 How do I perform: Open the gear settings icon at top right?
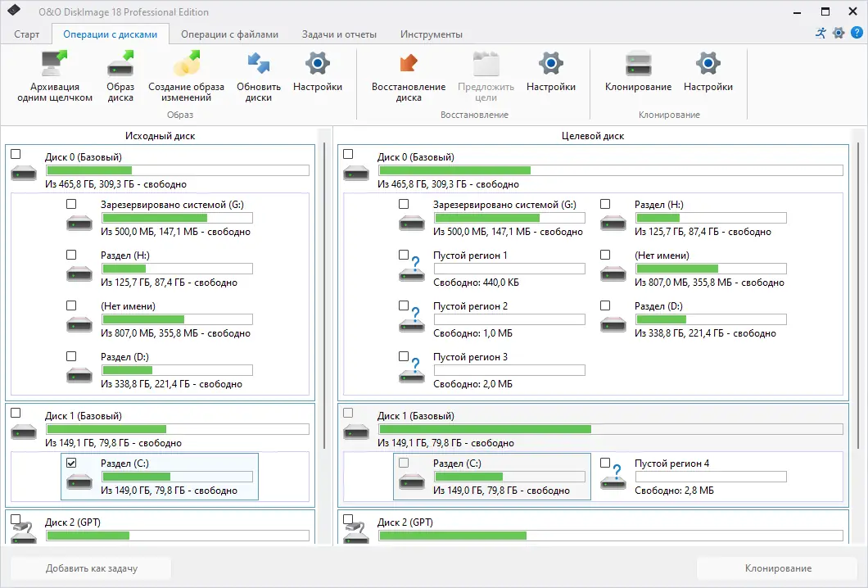click(839, 34)
